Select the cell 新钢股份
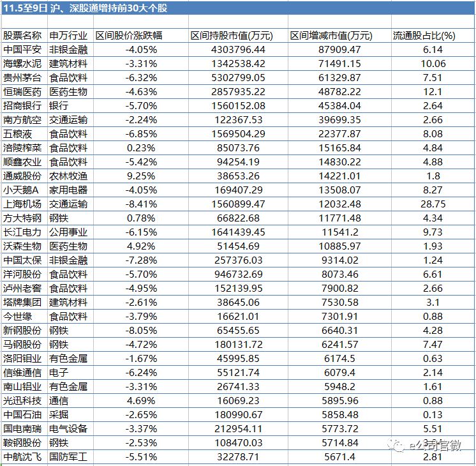Viewport: 476px width, 466px height. click(22, 330)
